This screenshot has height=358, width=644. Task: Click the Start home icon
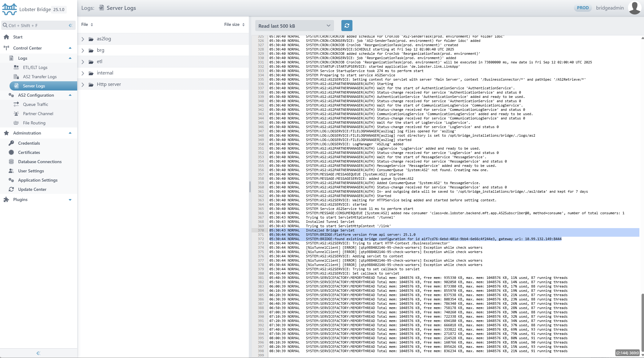click(6, 37)
